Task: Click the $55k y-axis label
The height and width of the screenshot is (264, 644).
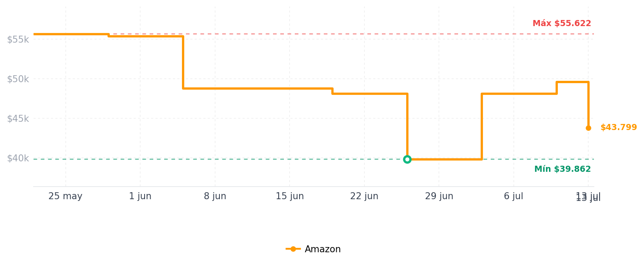Action: pos(18,40)
